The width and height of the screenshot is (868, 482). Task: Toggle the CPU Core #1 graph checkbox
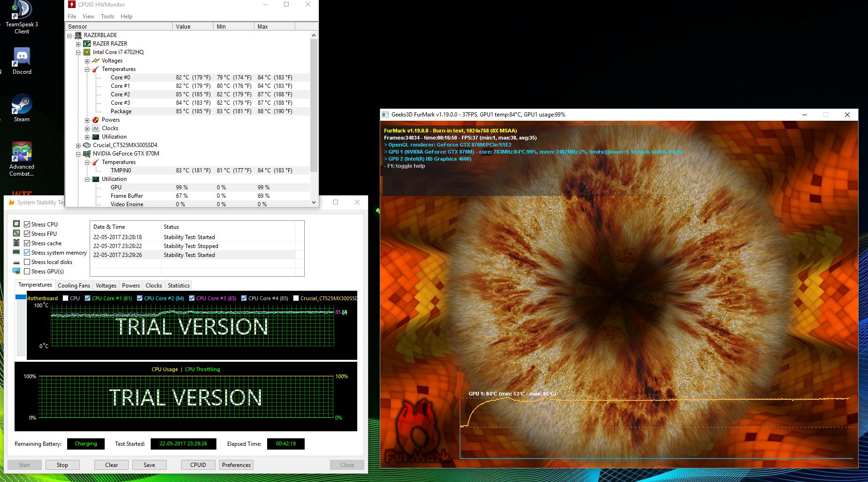[87, 298]
